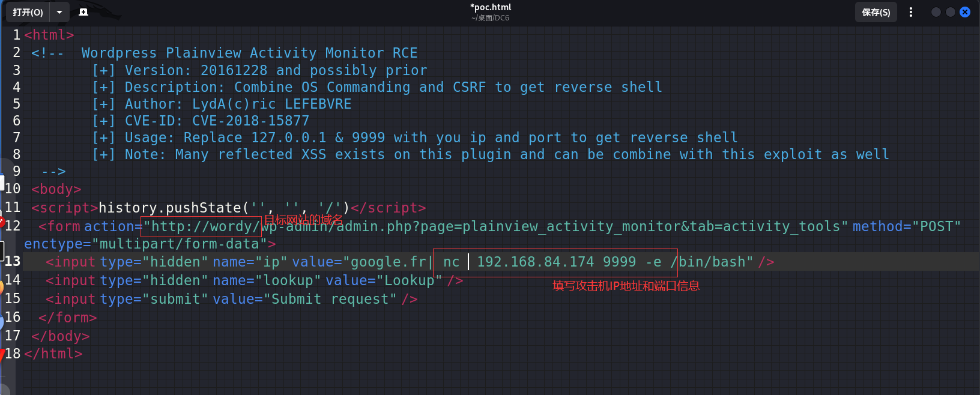Click value="Submit request" on line 15
Image resolution: width=980 pixels, height=395 pixels.
[x=304, y=299]
